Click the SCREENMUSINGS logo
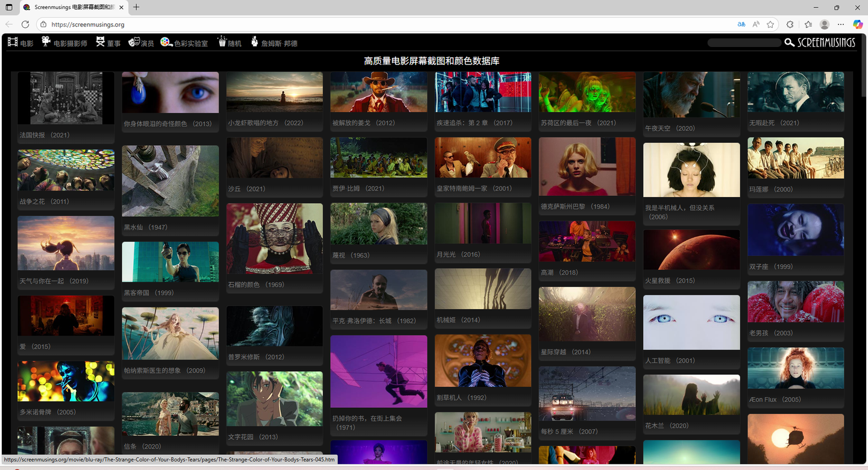Image resolution: width=868 pixels, height=470 pixels. tap(826, 42)
